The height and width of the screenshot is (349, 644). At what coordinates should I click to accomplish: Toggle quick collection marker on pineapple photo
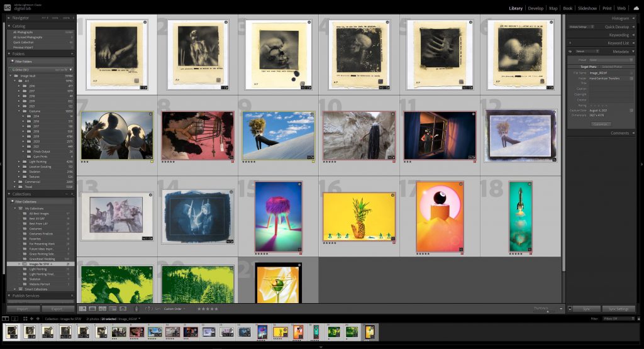coord(392,196)
